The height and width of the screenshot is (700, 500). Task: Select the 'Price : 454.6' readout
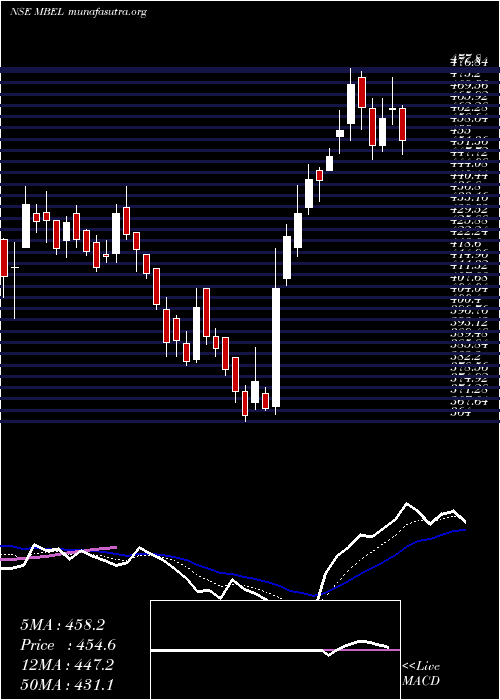click(68, 645)
